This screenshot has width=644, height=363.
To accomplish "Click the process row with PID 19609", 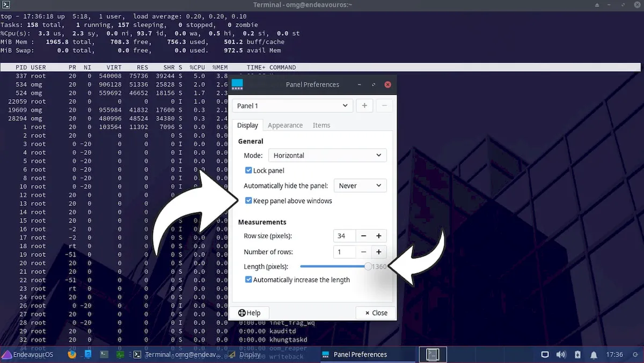I will tap(115, 110).
